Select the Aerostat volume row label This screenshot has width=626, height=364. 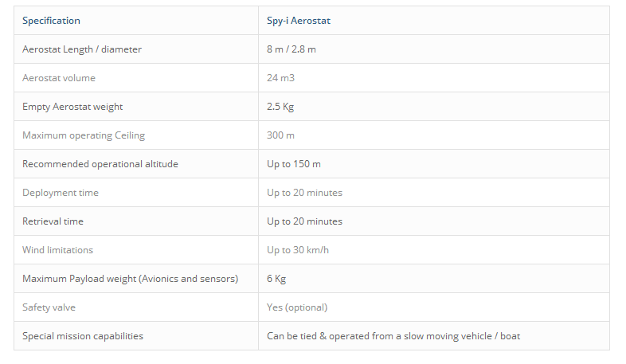(59, 78)
